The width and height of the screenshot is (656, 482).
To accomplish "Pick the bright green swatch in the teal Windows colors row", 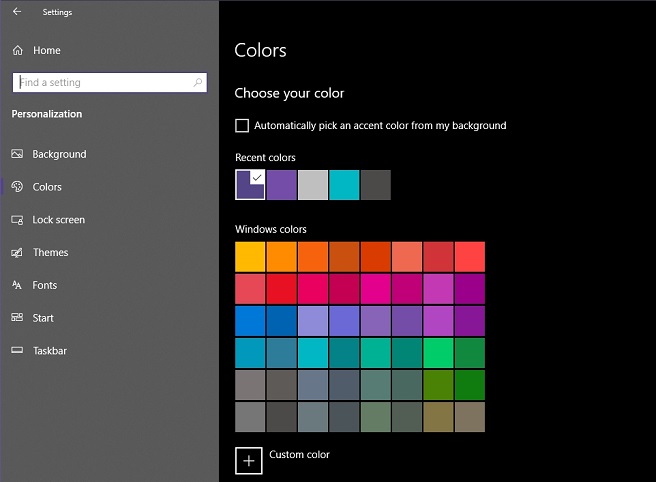I will (x=438, y=353).
